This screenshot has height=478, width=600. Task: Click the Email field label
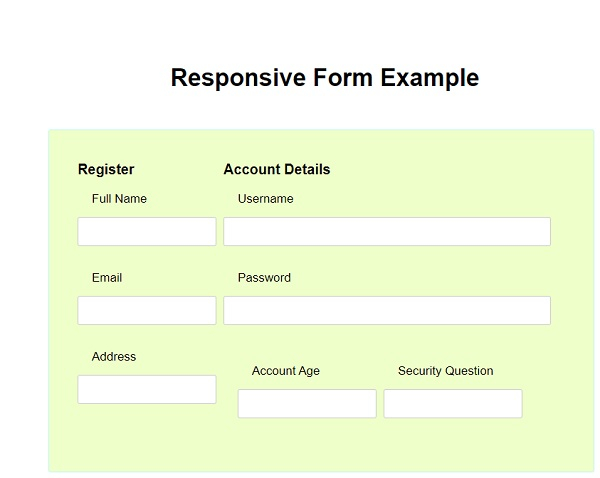pyautogui.click(x=107, y=278)
